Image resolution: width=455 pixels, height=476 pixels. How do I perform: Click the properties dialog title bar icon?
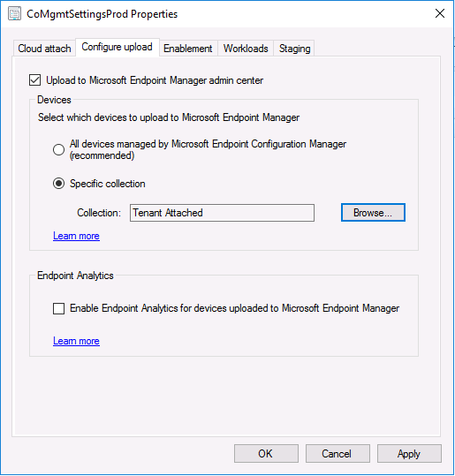click(x=14, y=14)
